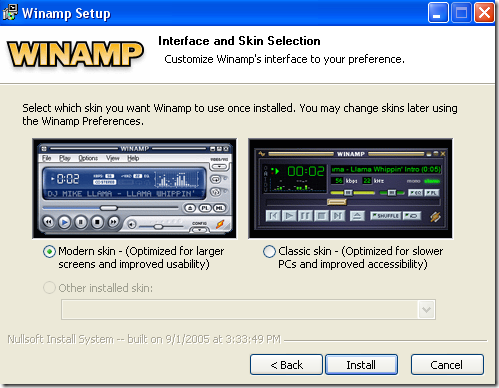This screenshot has width=499, height=388.
Task: Click the Modern skin preview image
Action: (x=135, y=189)
